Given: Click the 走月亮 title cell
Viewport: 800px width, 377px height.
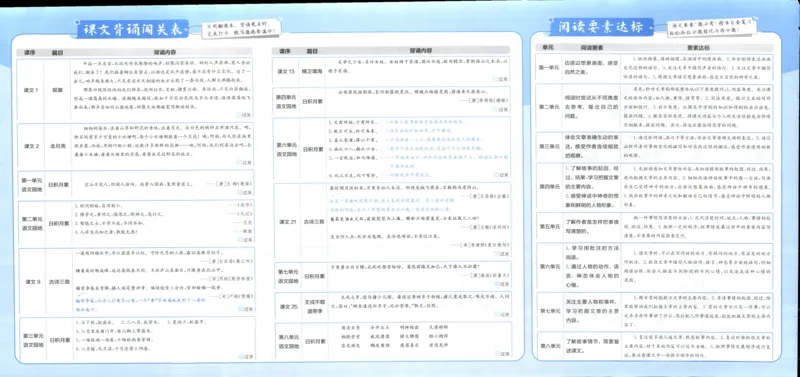Looking at the screenshot, I should (x=57, y=146).
